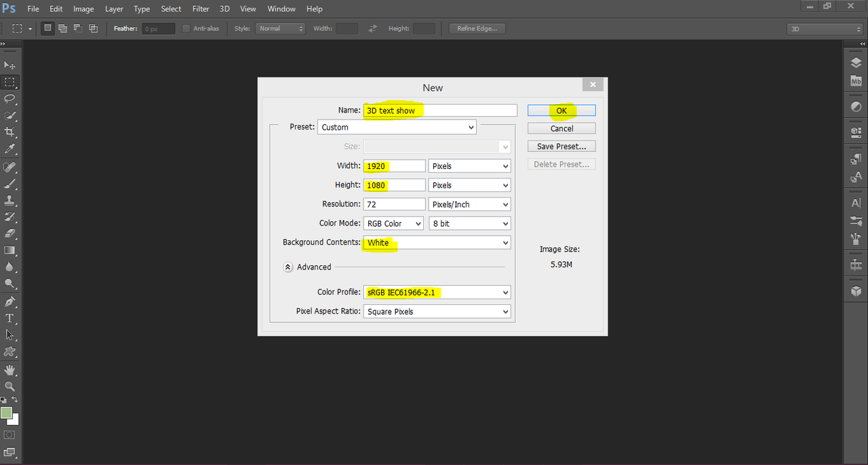This screenshot has height=465, width=868.
Task: Select the Eraser tool
Action: point(9,234)
